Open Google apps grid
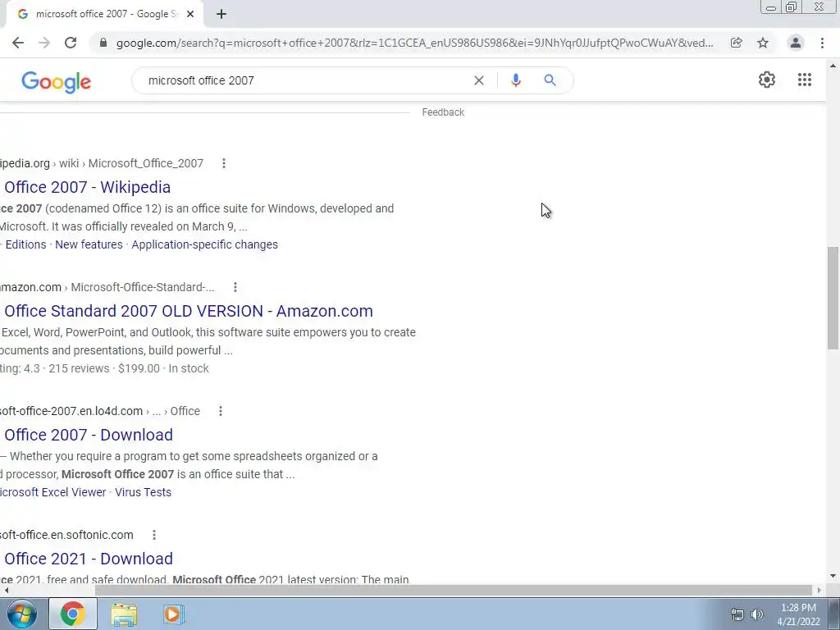The image size is (840, 630). (x=805, y=80)
